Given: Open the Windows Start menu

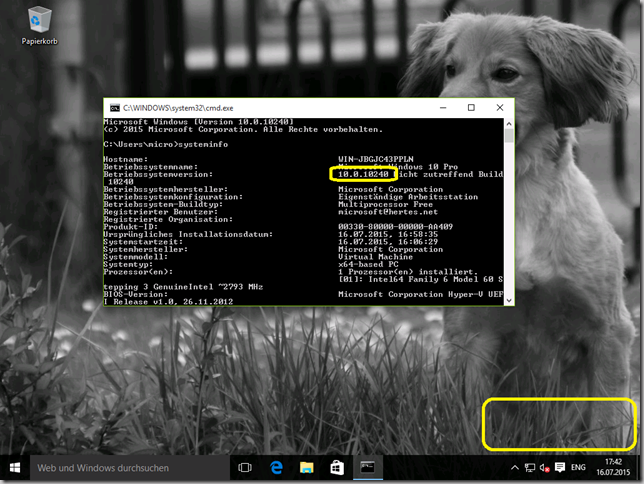Looking at the screenshot, I should click(x=15, y=468).
